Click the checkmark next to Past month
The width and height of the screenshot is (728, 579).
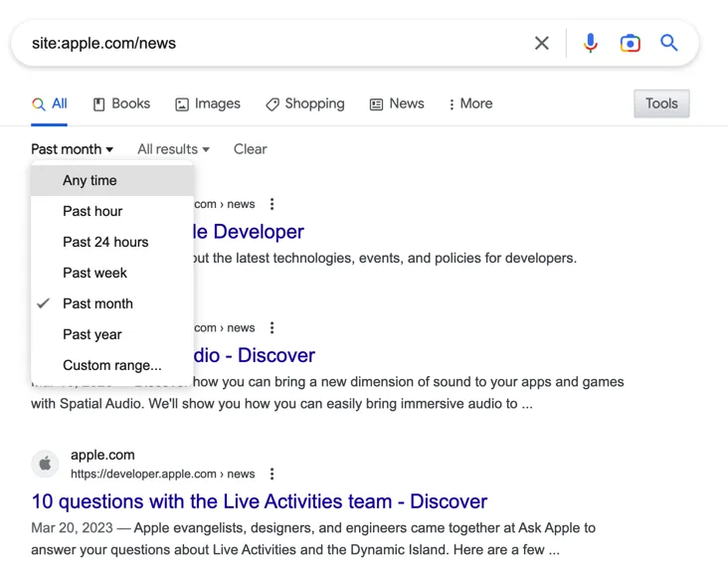pos(43,303)
